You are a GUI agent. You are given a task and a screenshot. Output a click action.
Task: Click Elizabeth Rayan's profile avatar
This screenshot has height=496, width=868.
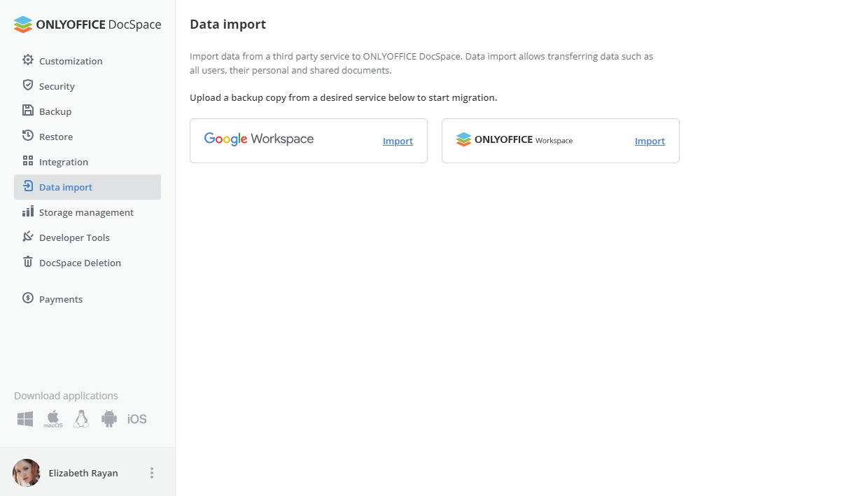click(x=27, y=473)
